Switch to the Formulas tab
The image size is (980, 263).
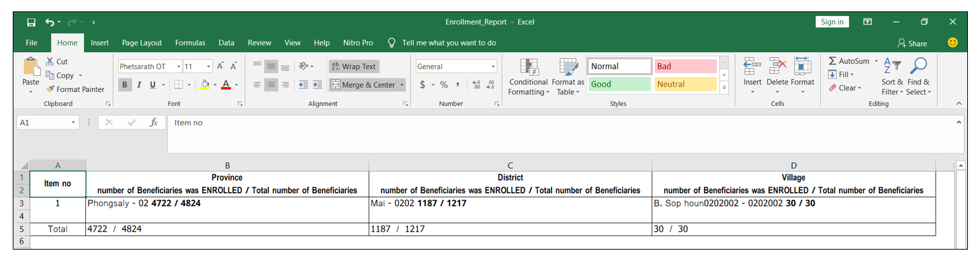[190, 42]
